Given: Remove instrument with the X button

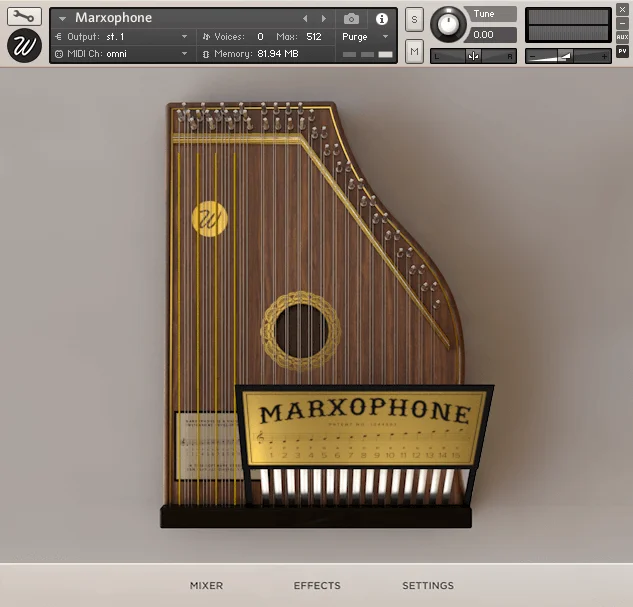Looking at the screenshot, I should 622,10.
